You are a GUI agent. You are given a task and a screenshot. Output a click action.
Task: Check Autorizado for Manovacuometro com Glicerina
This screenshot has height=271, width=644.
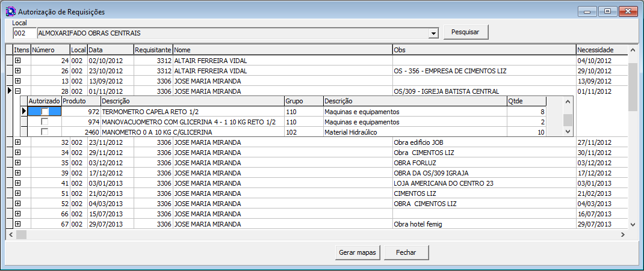click(45, 122)
